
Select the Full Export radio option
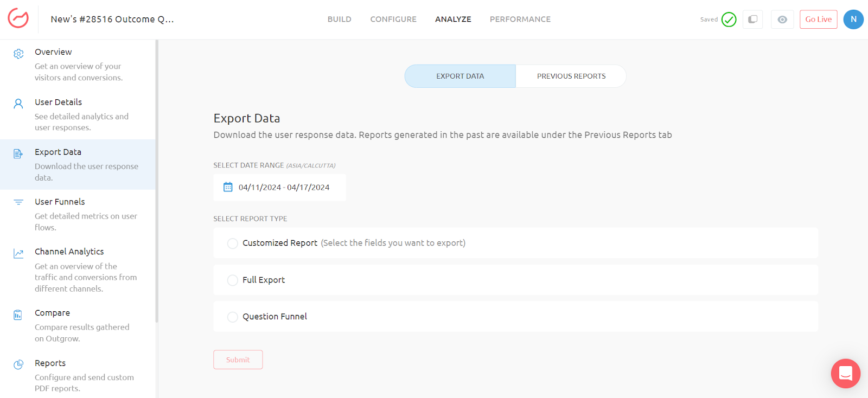coord(233,280)
